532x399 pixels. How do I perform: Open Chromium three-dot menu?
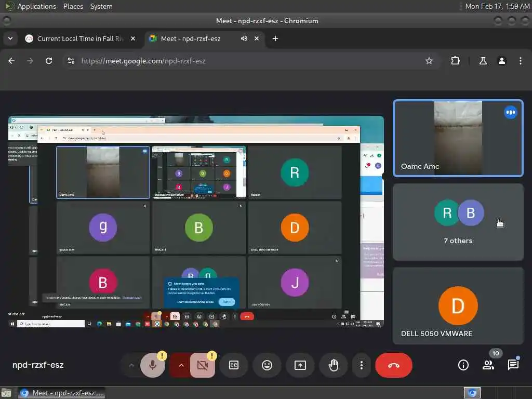[521, 61]
